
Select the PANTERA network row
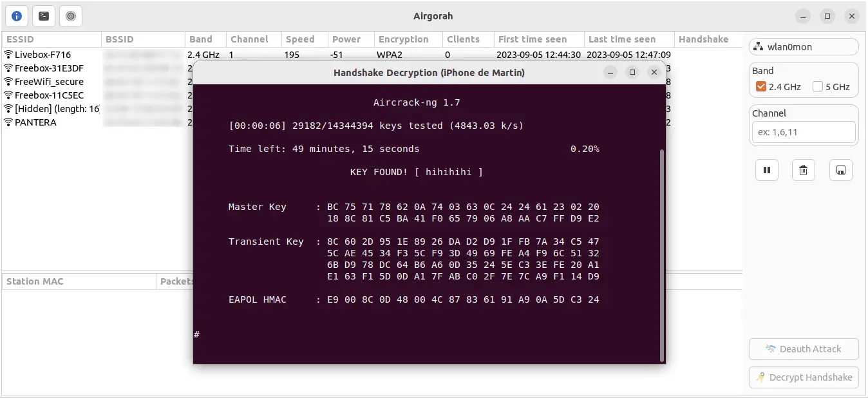click(98, 122)
